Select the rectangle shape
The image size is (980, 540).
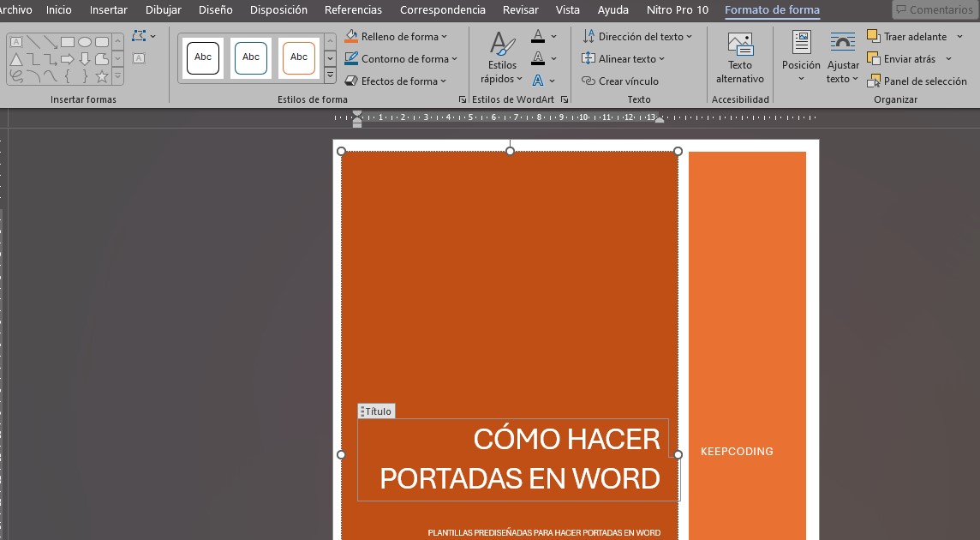68,42
